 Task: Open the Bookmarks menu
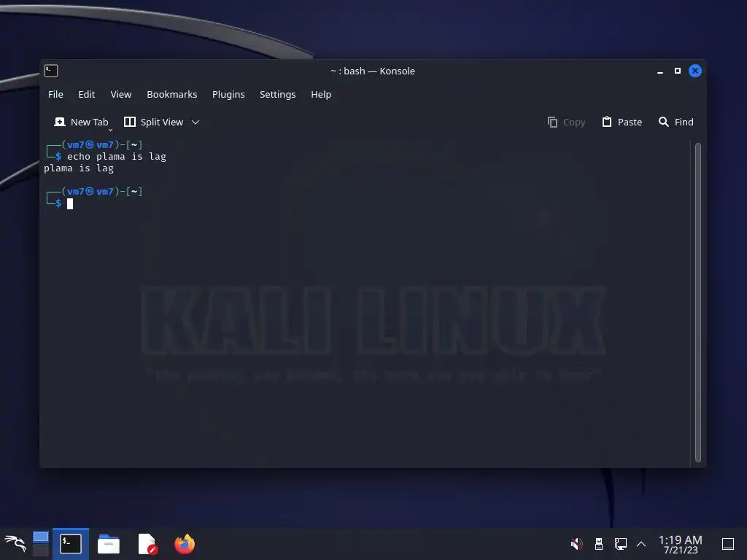171,94
